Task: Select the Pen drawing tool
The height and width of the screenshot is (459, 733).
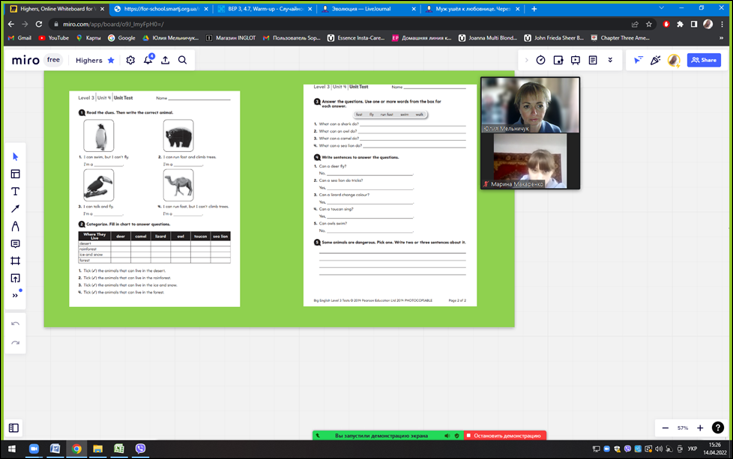Action: pos(15,226)
